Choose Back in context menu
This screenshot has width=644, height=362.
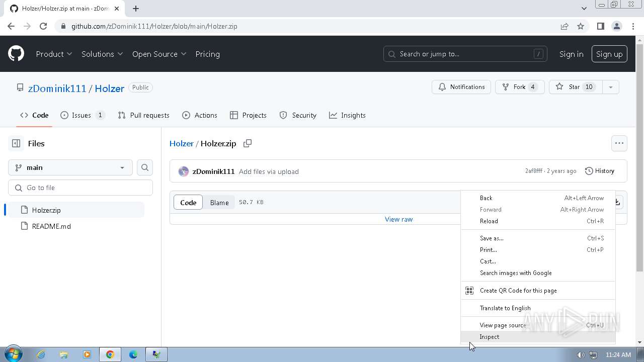[x=538, y=198]
